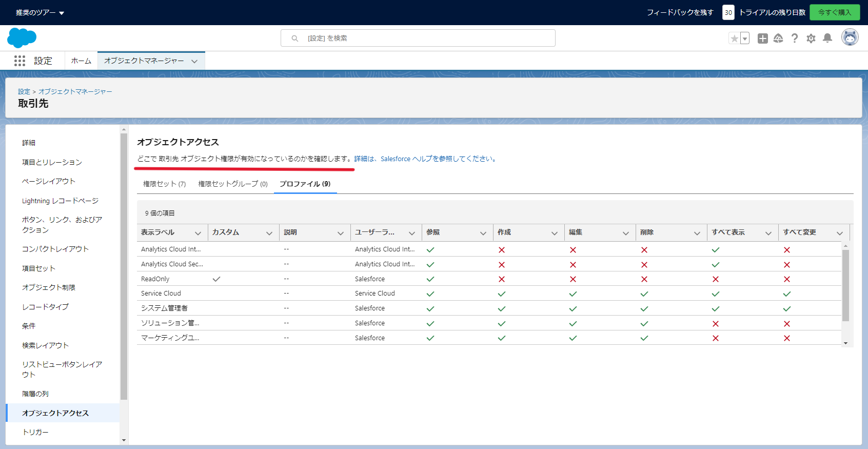Click Modify All X for ソリューション管... row
Screen dimensions: 868x449
click(x=787, y=324)
